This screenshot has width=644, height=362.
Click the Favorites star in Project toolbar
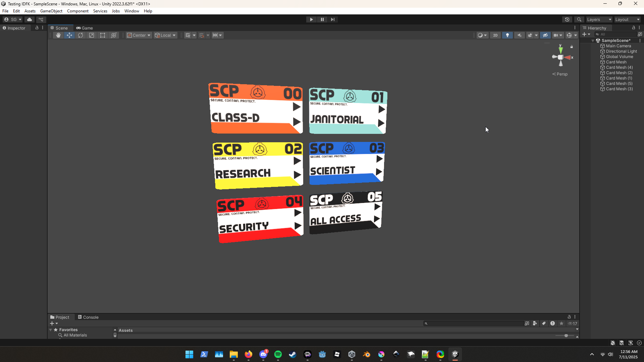click(x=561, y=323)
